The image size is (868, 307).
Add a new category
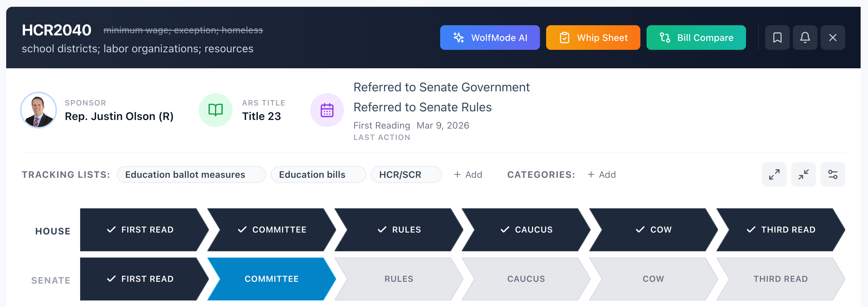pyautogui.click(x=602, y=174)
